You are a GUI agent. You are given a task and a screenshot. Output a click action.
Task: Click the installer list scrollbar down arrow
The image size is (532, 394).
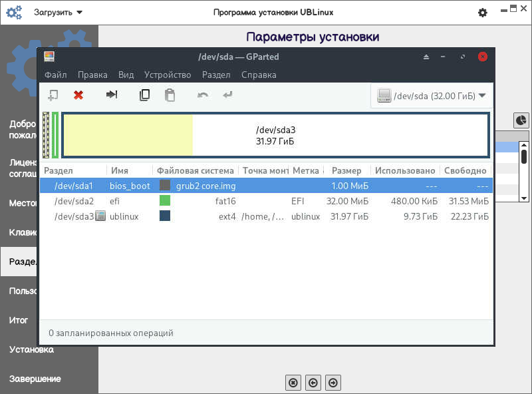tap(524, 198)
